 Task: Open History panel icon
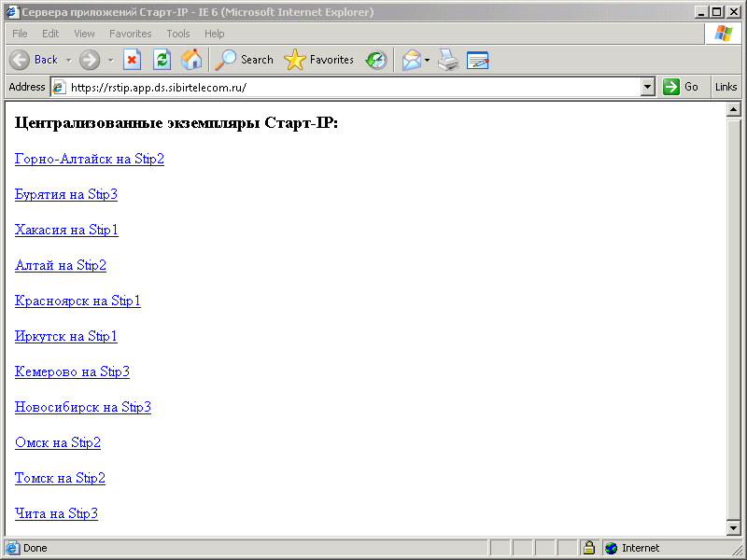[376, 60]
